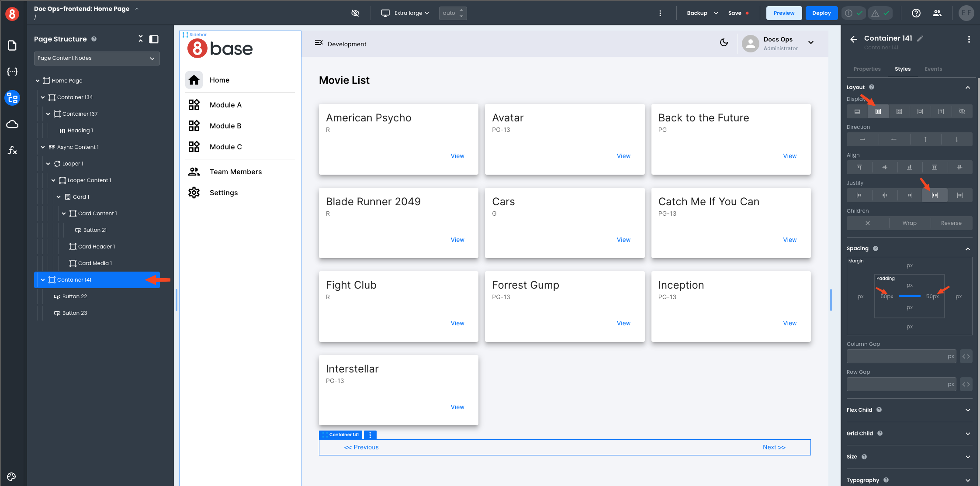Click the Next >> pagination link
This screenshot has width=980, height=486.
tap(774, 447)
